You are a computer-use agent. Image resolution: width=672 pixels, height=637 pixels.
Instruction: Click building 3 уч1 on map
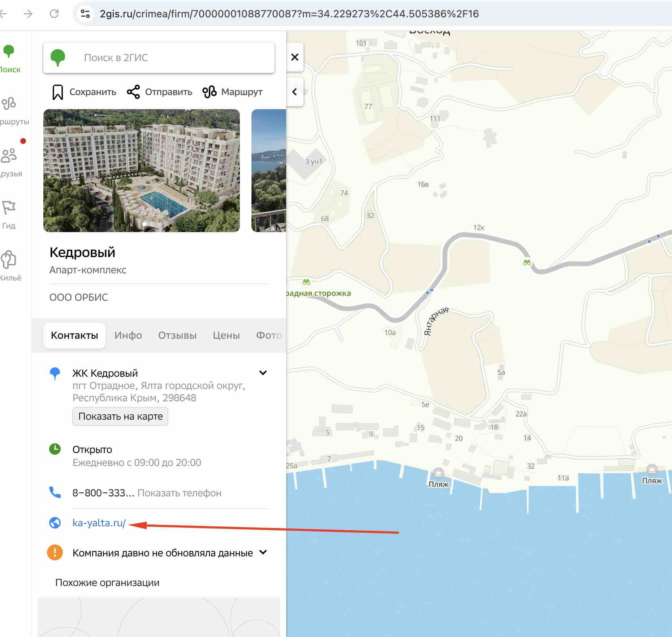(x=313, y=162)
